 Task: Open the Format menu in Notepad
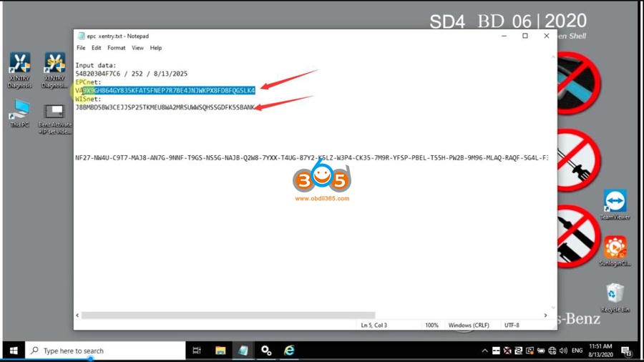[x=116, y=48]
